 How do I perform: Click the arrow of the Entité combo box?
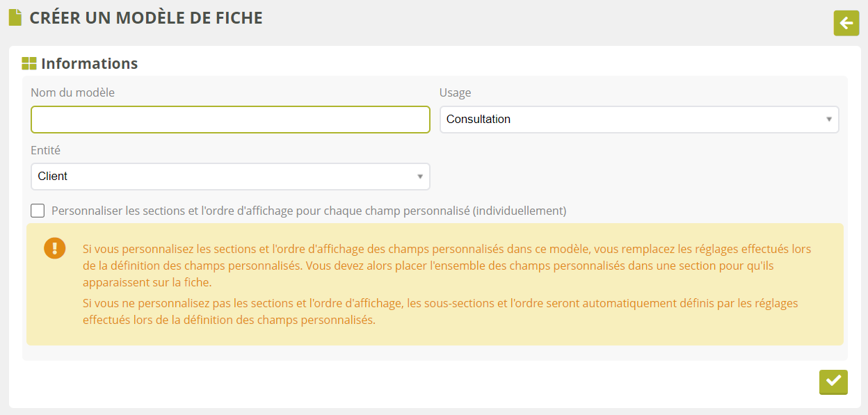pos(419,177)
